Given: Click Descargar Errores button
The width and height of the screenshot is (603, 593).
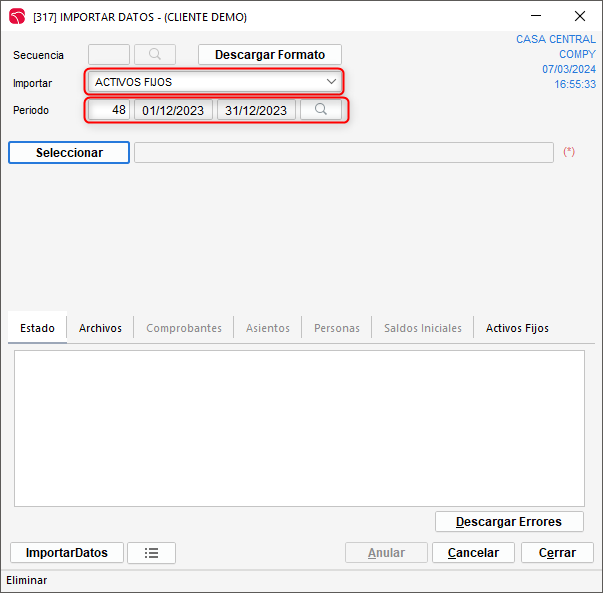Looking at the screenshot, I should (509, 522).
